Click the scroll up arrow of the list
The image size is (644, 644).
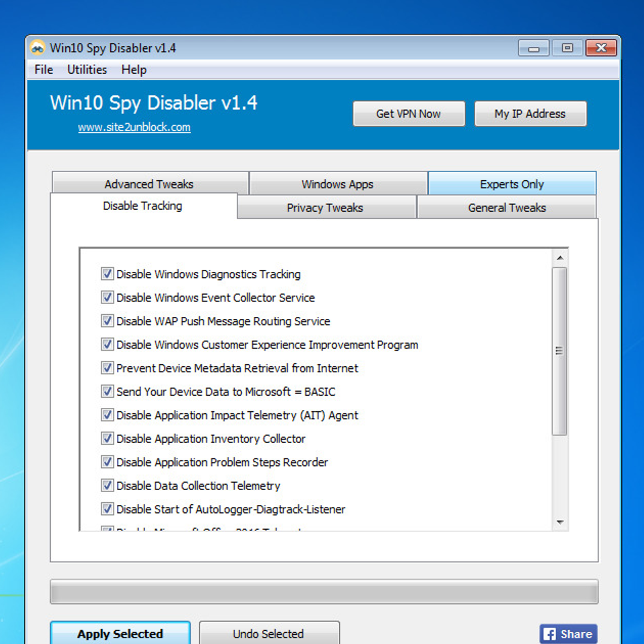(x=560, y=258)
